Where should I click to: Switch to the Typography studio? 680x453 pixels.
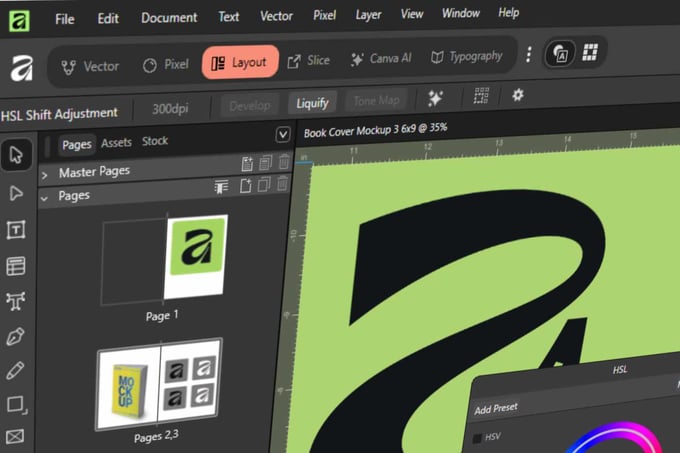[x=467, y=56]
